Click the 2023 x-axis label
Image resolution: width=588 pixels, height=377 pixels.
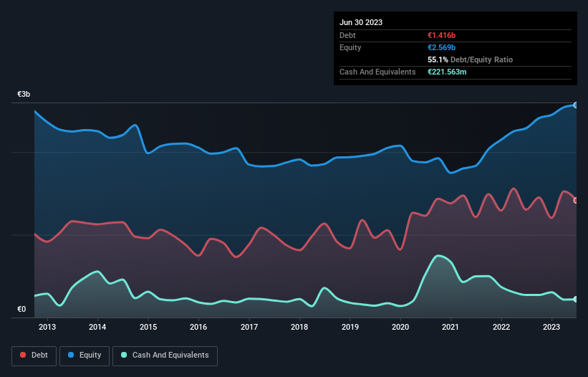coord(551,327)
